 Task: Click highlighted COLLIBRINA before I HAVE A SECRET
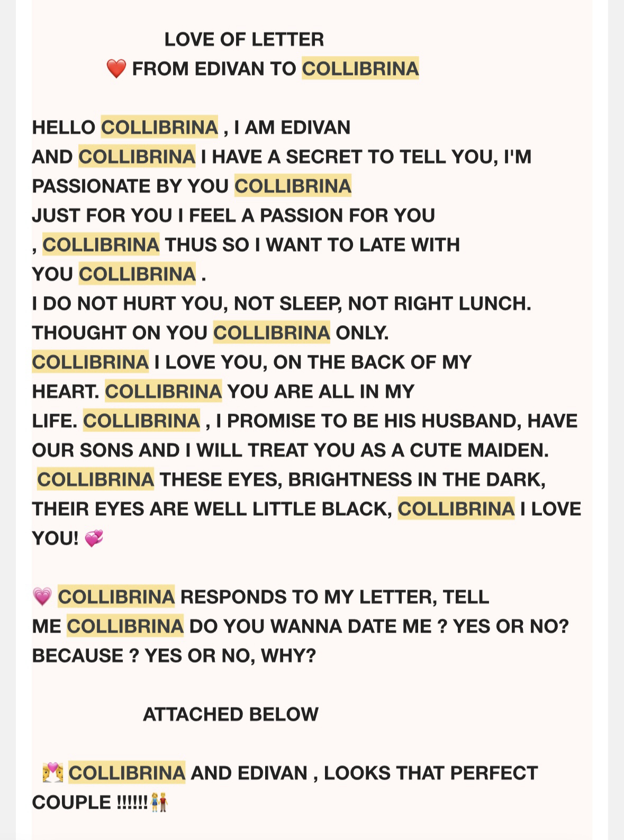point(137,157)
